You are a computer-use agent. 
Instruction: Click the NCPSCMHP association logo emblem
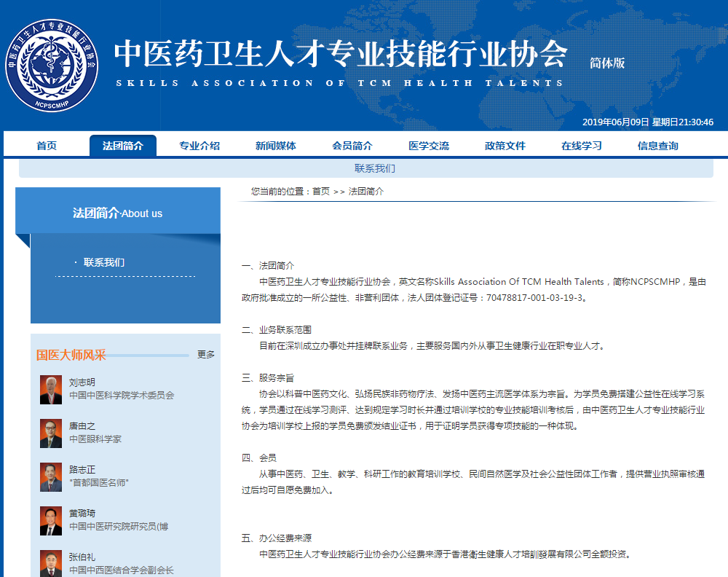tap(52, 66)
